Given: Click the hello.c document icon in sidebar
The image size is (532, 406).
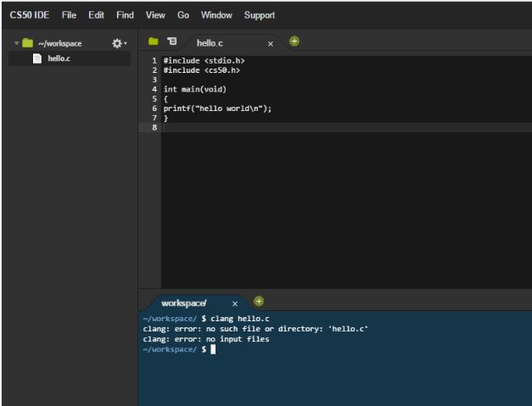Looking at the screenshot, I should [37, 58].
